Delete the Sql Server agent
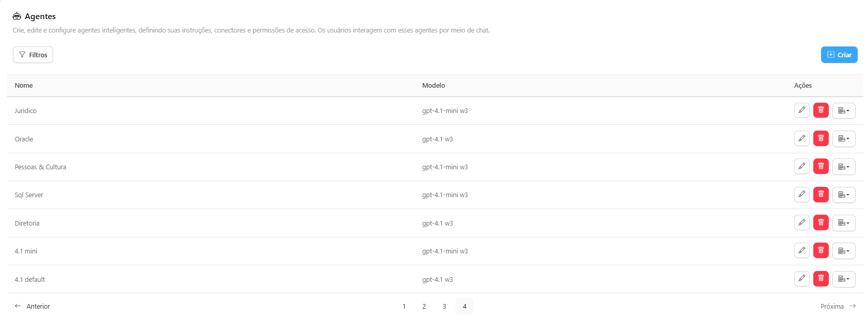The image size is (868, 320). [821, 195]
